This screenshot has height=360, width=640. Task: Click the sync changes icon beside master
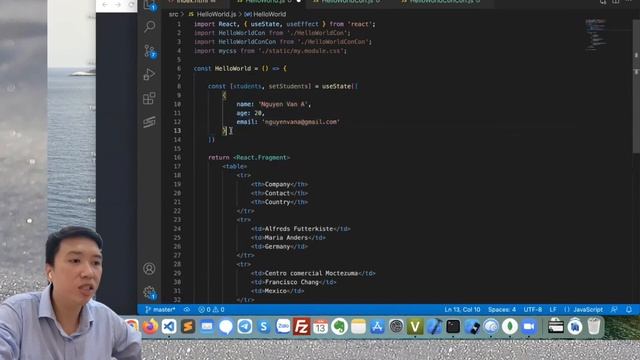click(x=187, y=309)
